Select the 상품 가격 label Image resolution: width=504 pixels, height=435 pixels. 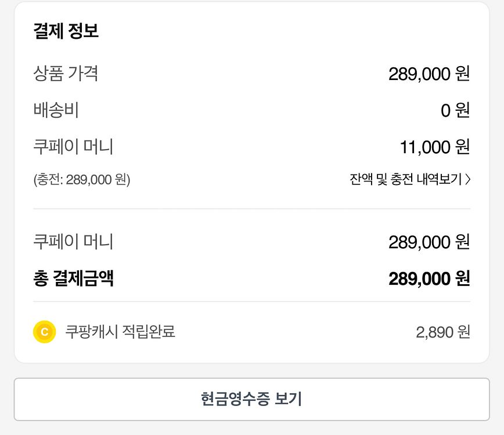(66, 74)
